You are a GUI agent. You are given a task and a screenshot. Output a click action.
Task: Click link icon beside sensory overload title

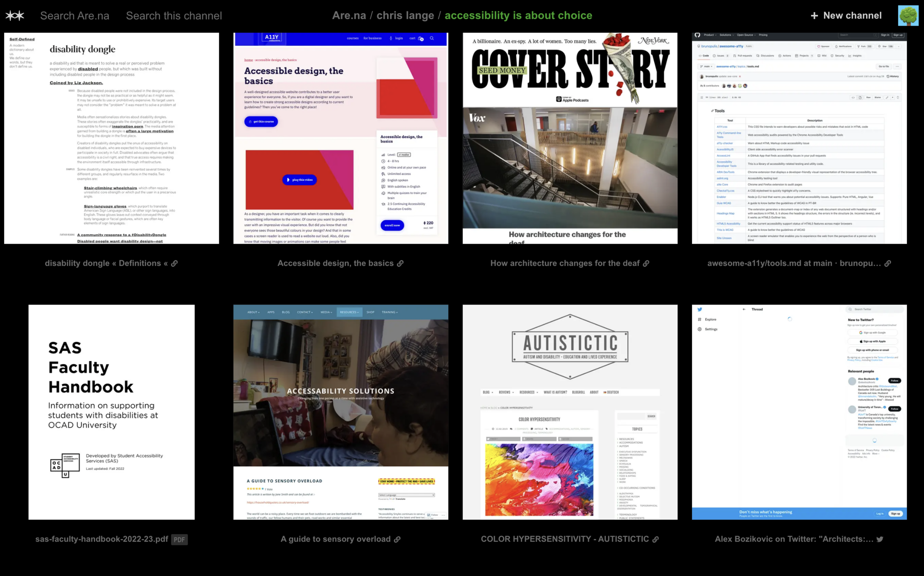(x=397, y=539)
